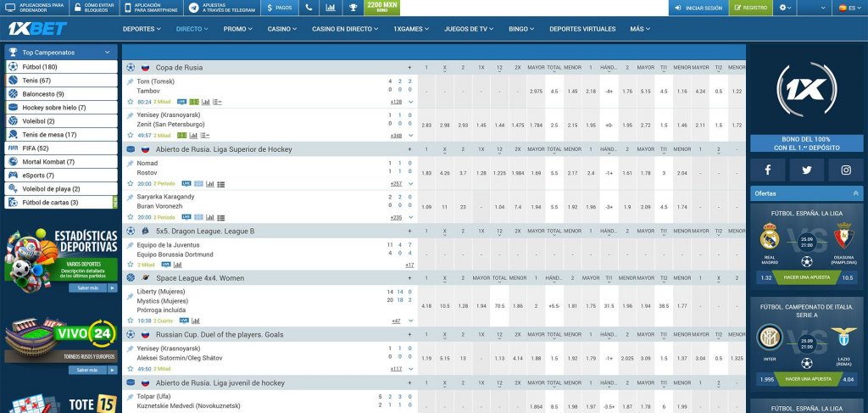Select Hockey sobre hielo (7)
The image size is (868, 413).
61,108
